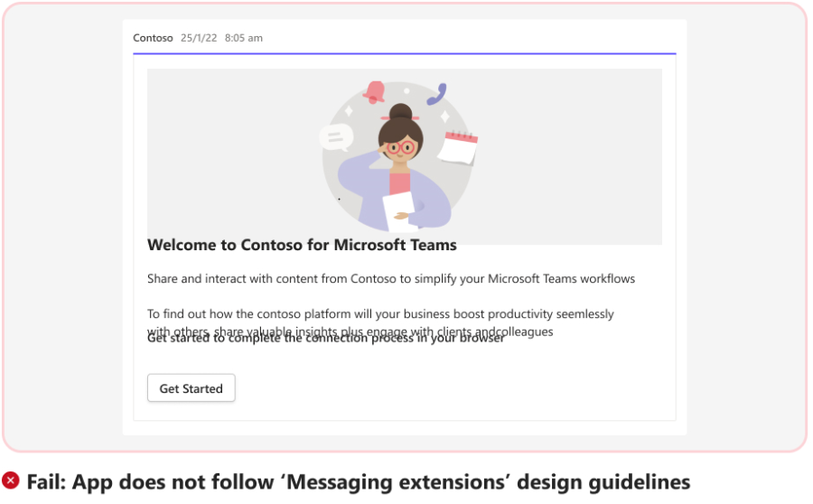Click the white speech bubble icon

coord(335,137)
